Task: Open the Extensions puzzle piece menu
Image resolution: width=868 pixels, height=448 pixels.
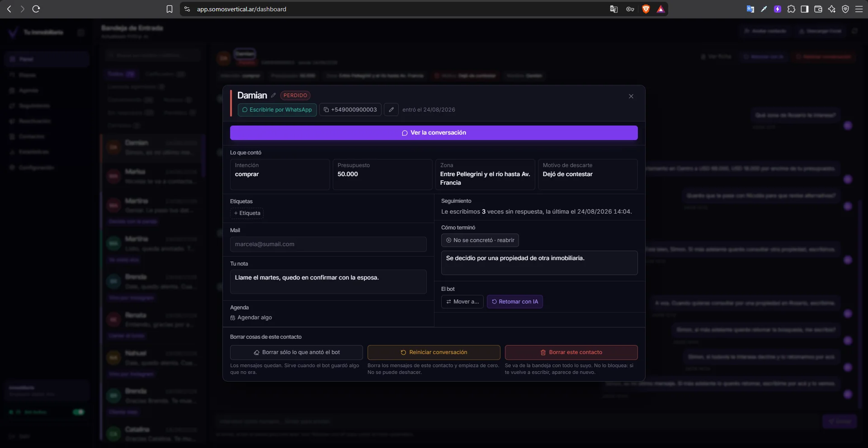Action: click(791, 9)
